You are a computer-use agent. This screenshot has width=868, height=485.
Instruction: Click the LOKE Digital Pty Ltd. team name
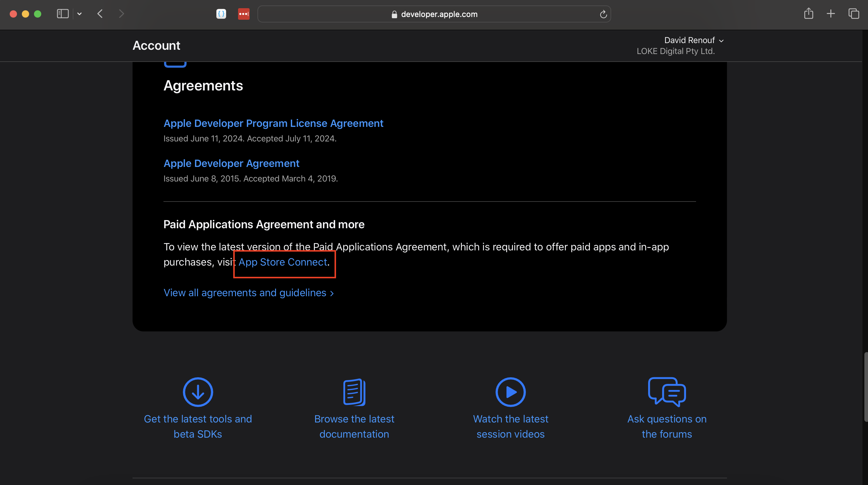(x=676, y=51)
